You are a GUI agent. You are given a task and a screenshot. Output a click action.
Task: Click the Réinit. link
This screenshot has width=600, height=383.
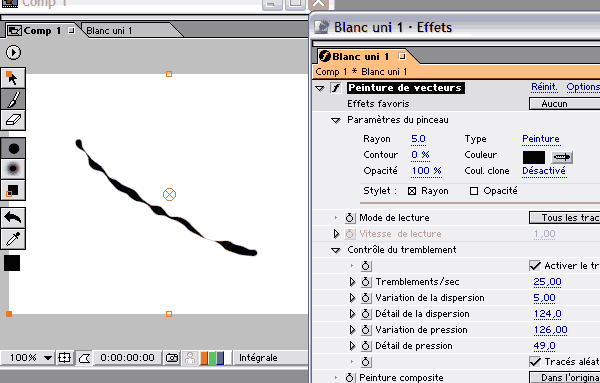(x=544, y=87)
